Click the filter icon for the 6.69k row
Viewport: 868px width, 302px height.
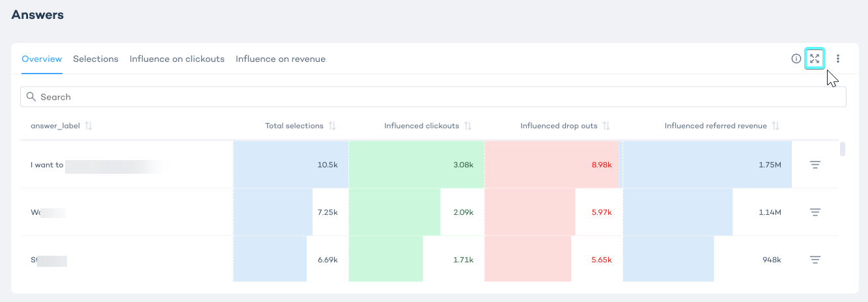pos(815,260)
